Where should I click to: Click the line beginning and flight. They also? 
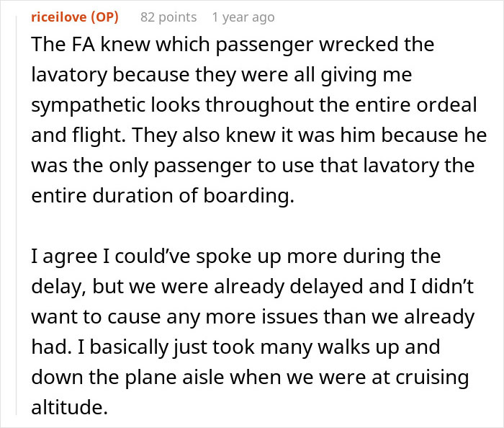(248, 136)
